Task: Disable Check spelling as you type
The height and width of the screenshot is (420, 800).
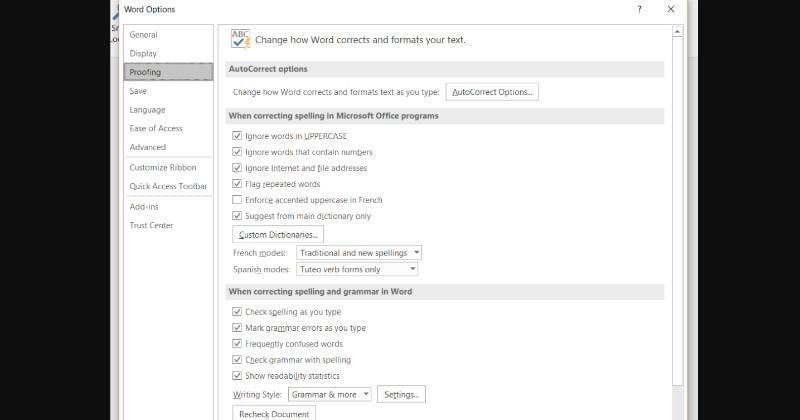Action: pyautogui.click(x=237, y=312)
